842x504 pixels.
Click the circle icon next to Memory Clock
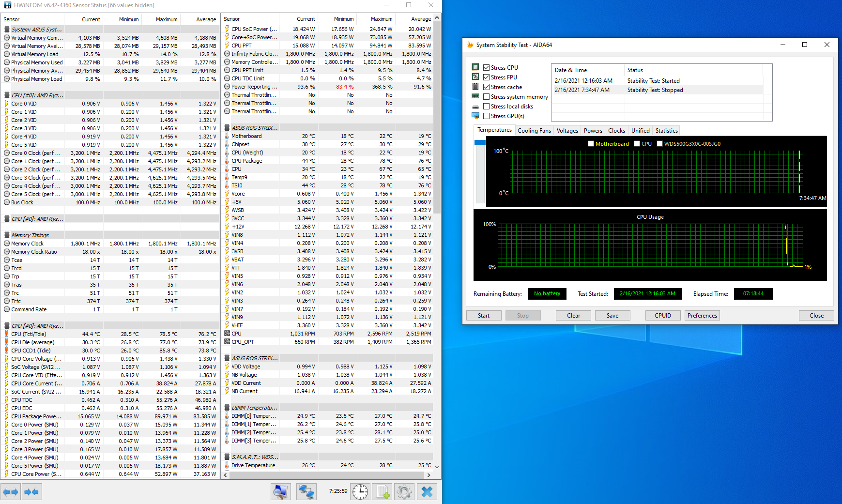7,244
